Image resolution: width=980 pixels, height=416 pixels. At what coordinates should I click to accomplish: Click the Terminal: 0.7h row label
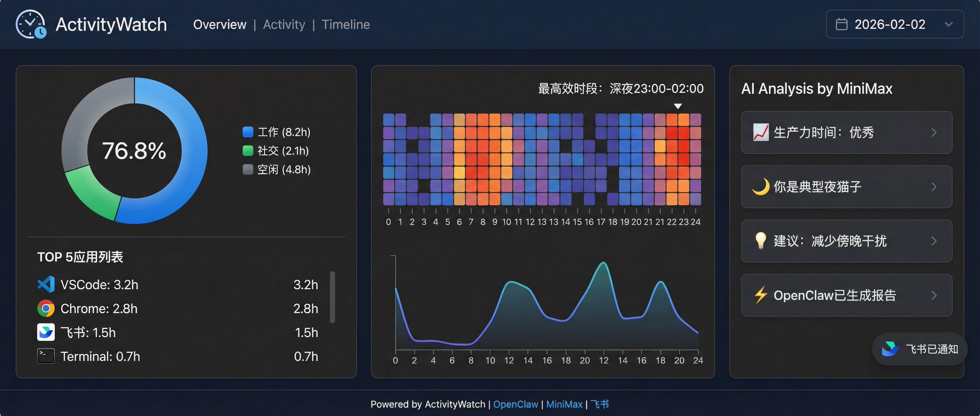(100, 356)
